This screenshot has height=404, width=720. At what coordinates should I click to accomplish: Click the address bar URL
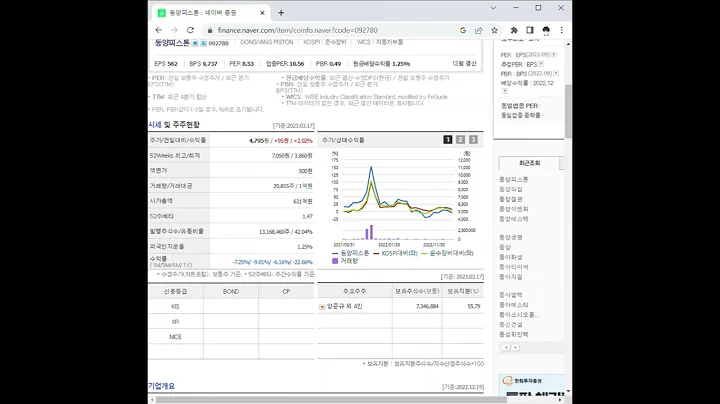tap(298, 30)
